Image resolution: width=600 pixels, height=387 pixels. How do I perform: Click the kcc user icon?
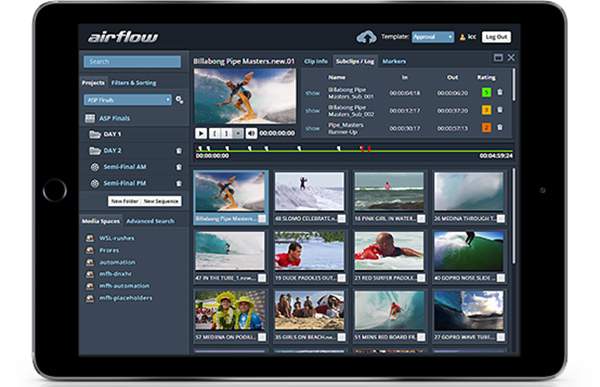(x=462, y=37)
